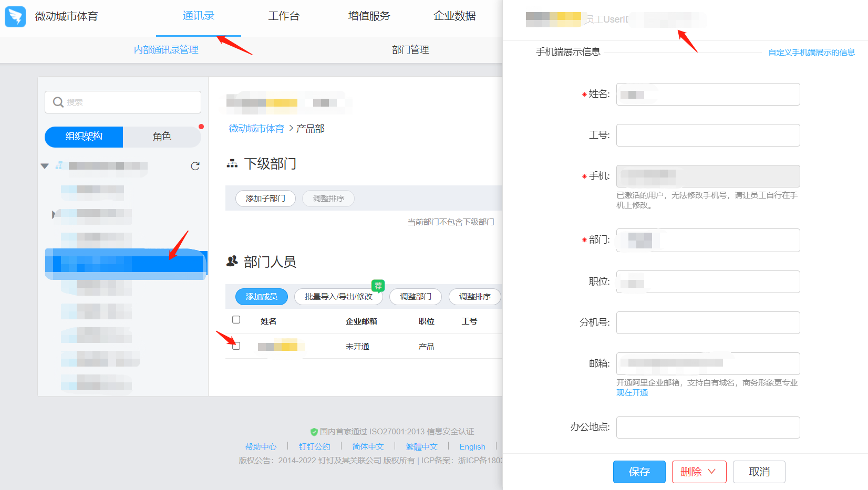Collapse the root organization tree node
Screen dimensions: 868x490
coord(45,166)
